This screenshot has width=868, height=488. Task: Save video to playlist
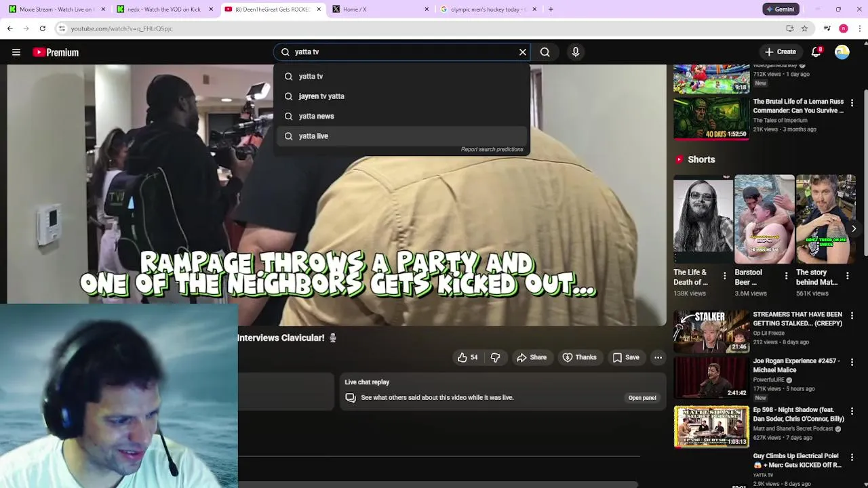(x=626, y=357)
